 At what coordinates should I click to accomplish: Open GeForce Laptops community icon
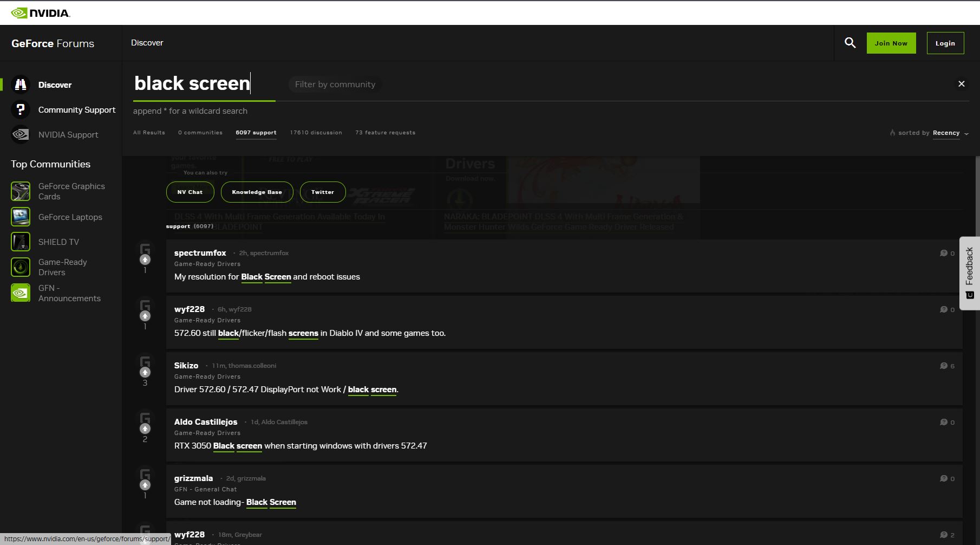click(21, 217)
